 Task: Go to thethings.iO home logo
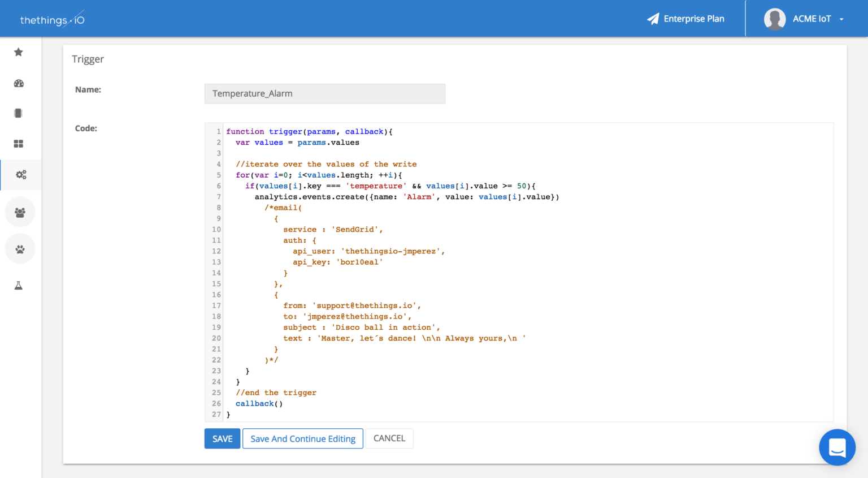point(53,19)
